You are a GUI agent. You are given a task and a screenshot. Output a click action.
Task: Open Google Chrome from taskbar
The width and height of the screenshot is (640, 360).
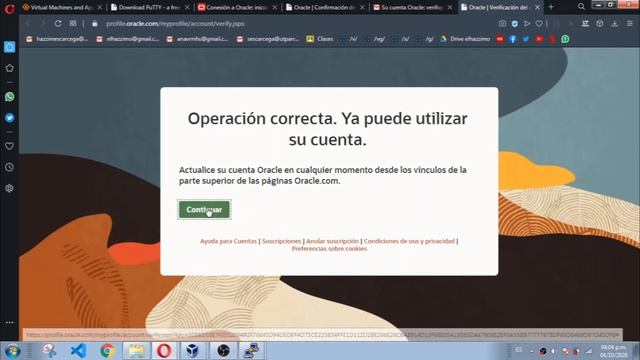[x=107, y=351]
